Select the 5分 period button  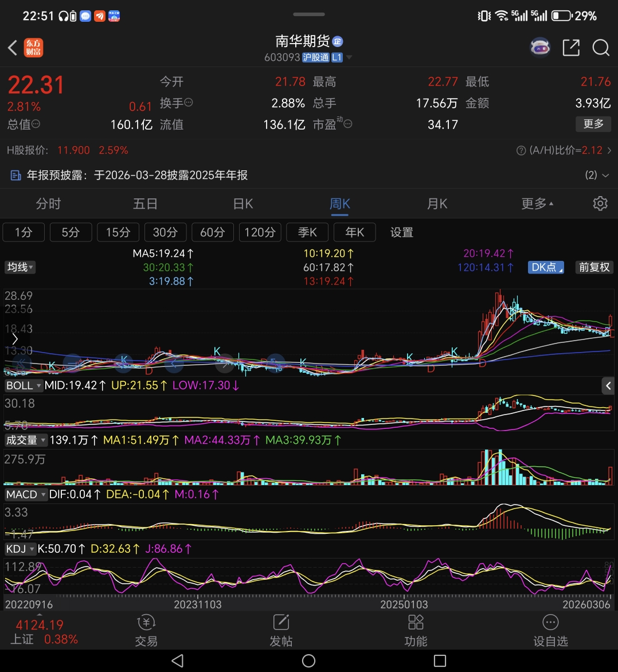click(71, 232)
